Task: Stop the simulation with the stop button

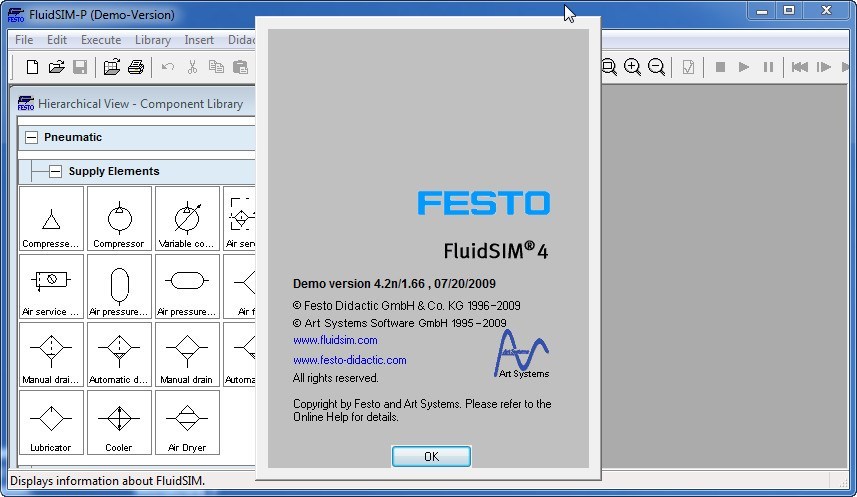Action: point(720,67)
